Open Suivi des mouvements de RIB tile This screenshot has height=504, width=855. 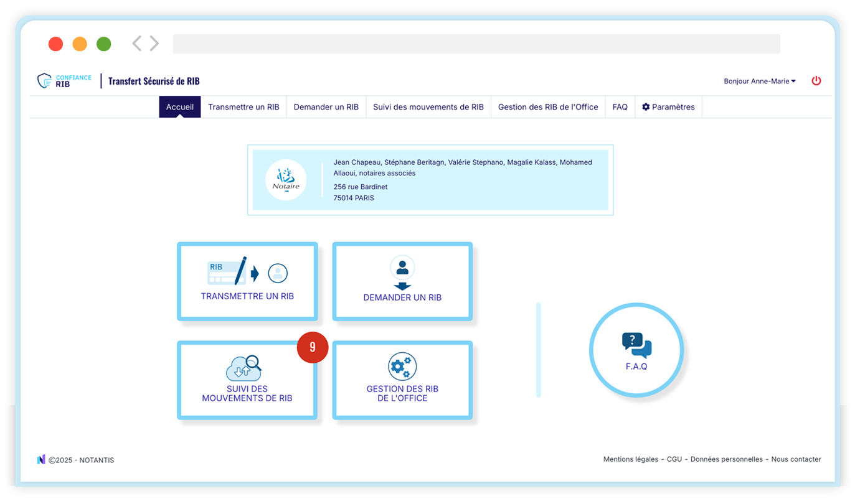(247, 380)
